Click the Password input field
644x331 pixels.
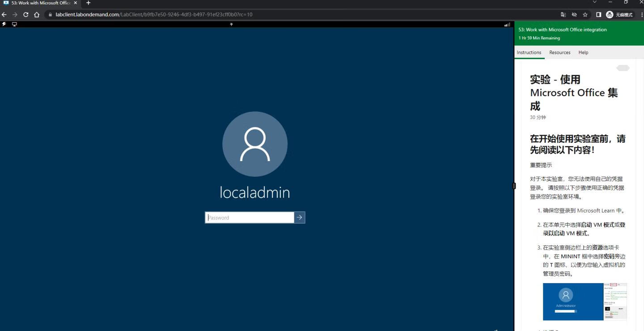[250, 217]
